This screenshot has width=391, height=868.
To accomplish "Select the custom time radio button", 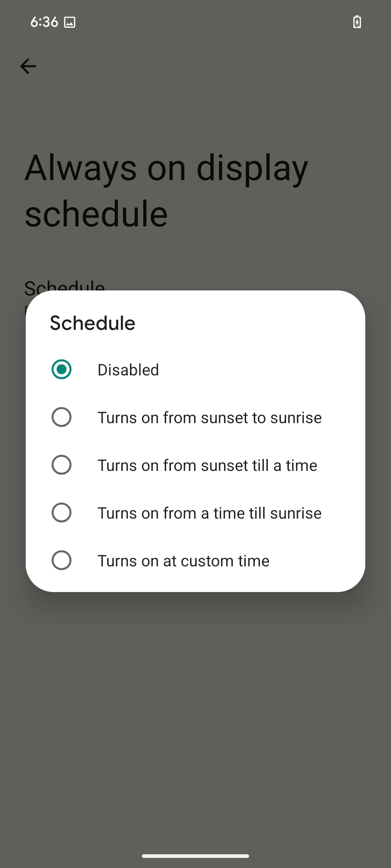I will click(x=62, y=560).
